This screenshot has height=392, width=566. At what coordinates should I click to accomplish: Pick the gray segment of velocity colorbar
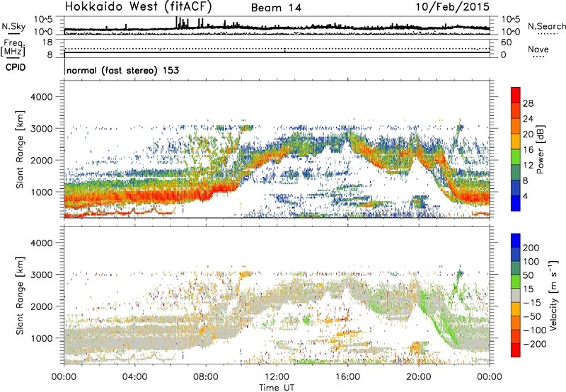pyautogui.click(x=516, y=295)
